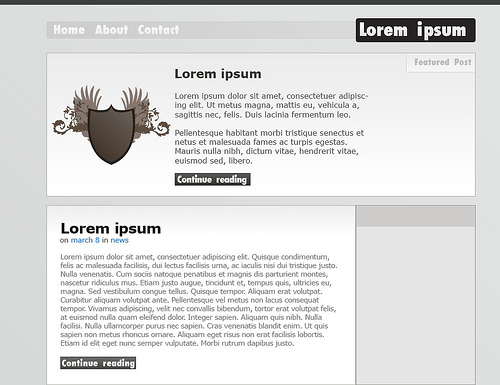Click the featured paragraph starting 'Pellentesque habitant morbi'
The width and height of the screenshot is (500, 385).
(269, 147)
